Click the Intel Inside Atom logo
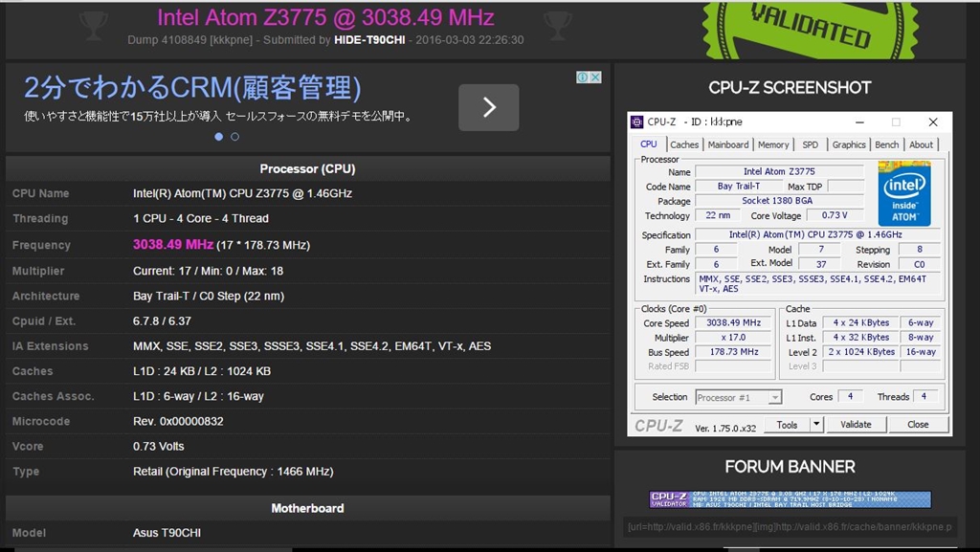The width and height of the screenshot is (980, 552). 904,193
